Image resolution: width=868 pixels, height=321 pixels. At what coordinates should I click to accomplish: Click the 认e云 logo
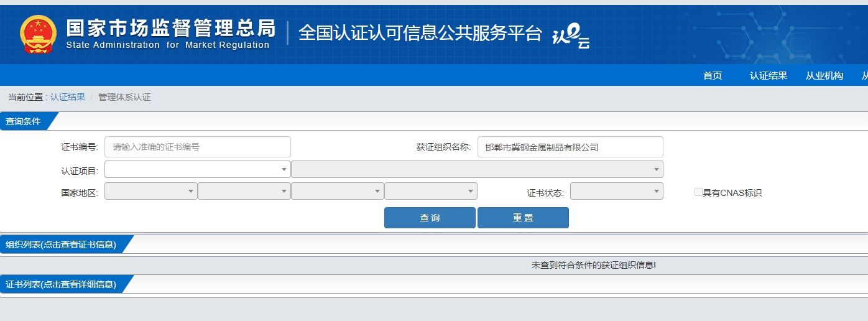click(x=571, y=35)
